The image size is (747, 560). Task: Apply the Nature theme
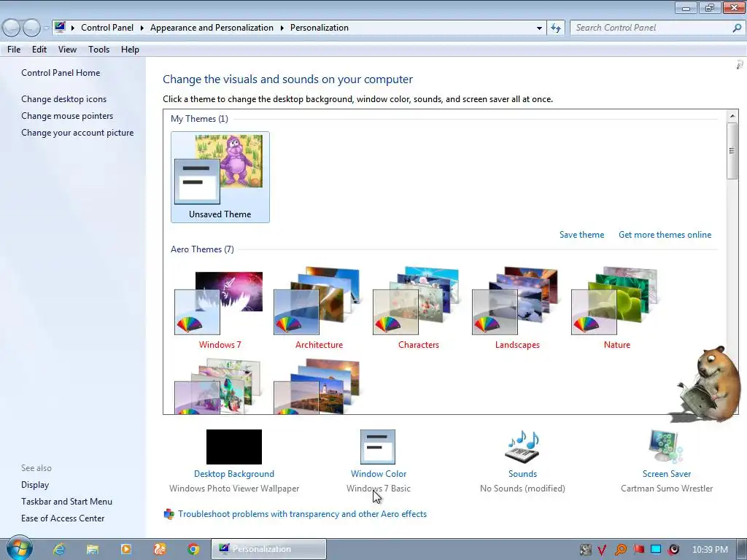tap(616, 309)
